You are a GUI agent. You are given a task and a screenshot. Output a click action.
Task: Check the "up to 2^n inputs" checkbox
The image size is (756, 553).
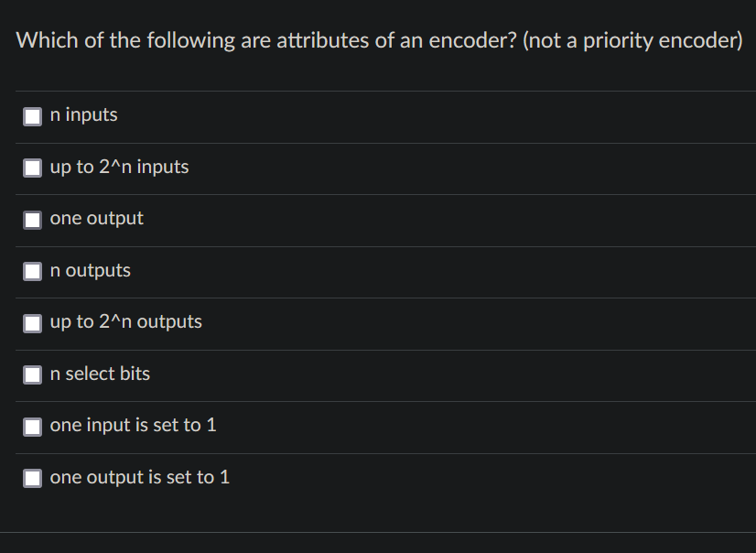tap(33, 167)
